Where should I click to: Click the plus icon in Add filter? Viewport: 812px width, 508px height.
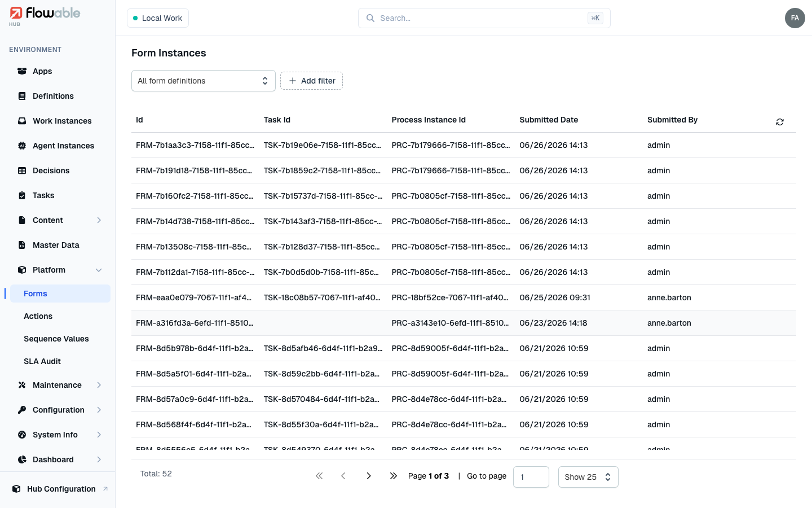point(293,81)
